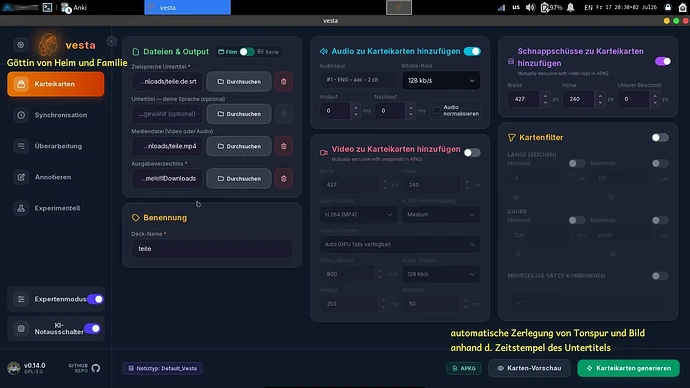Viewport: 690px width, 388px height.
Task: Click the Mediendatei path field
Action: click(167, 146)
